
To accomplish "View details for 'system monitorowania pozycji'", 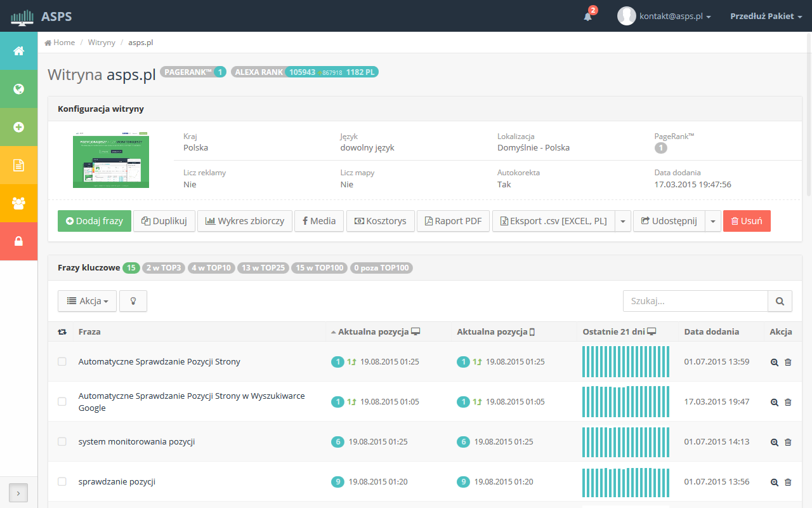I will click(x=774, y=442).
